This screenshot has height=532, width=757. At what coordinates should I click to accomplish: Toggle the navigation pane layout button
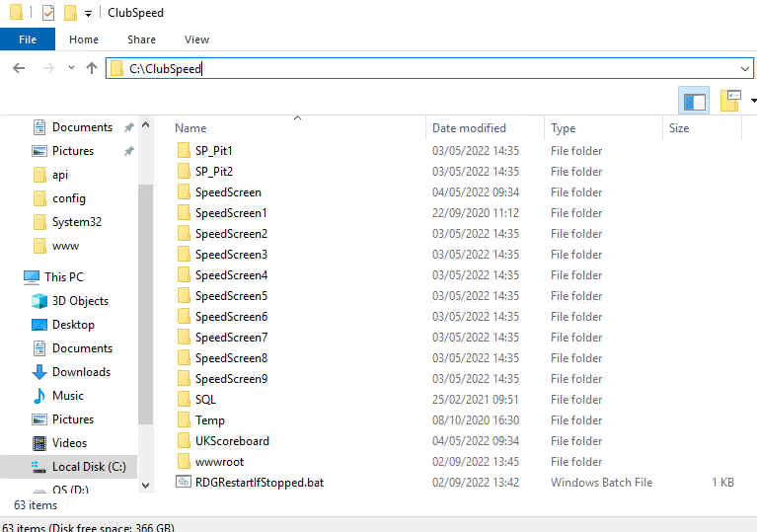tap(694, 101)
